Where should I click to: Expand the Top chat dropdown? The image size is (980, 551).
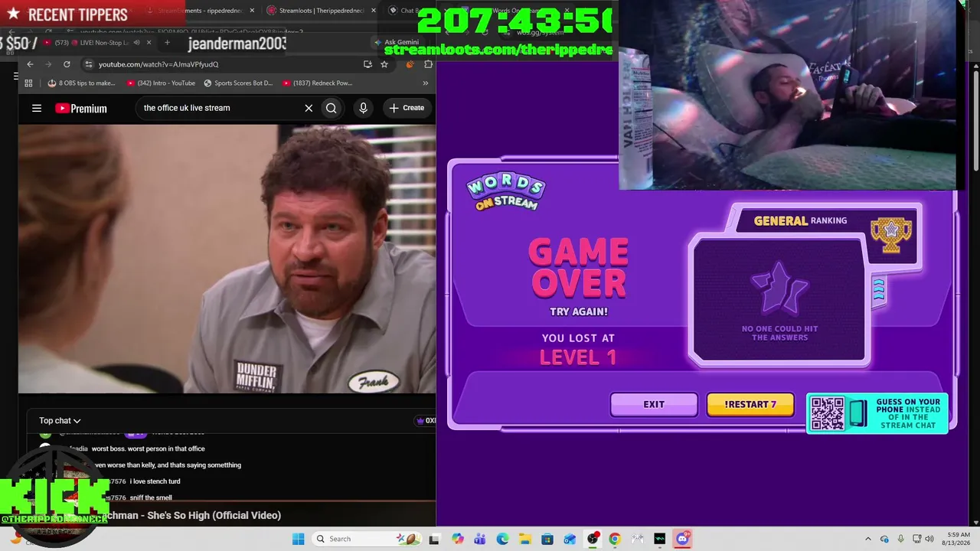[x=60, y=421]
